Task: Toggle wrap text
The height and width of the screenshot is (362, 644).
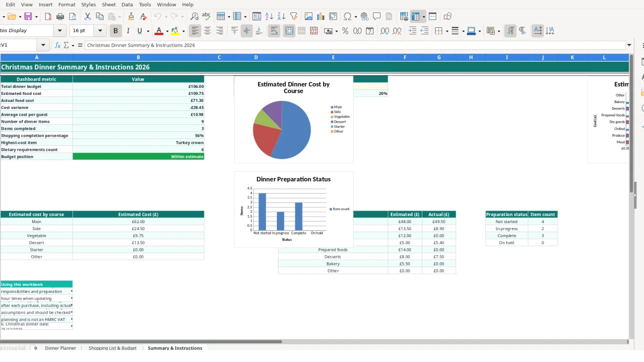Action: tap(274, 31)
